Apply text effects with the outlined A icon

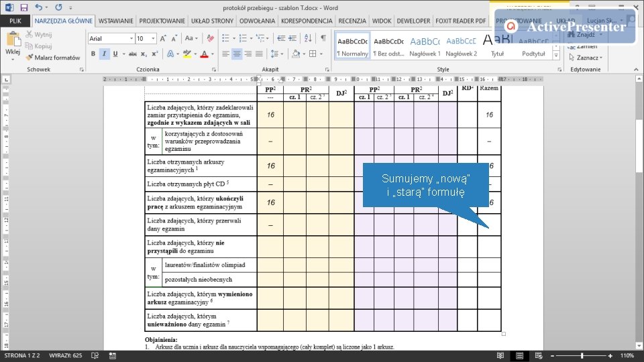click(170, 54)
